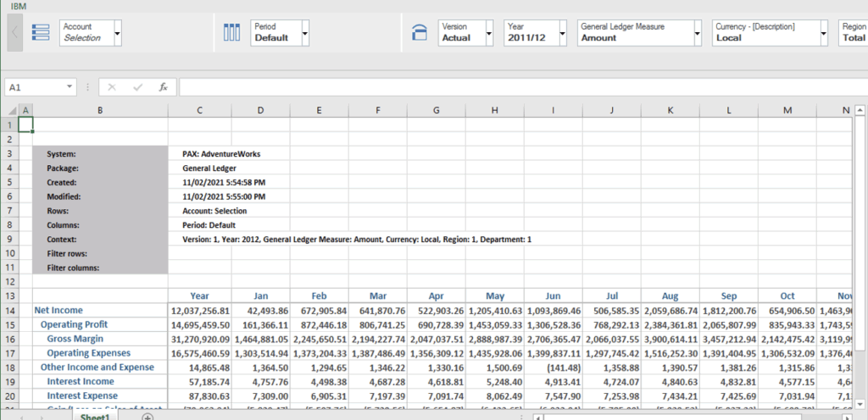Select the column C header
Viewport: 868px width, 420px height.
[199, 110]
